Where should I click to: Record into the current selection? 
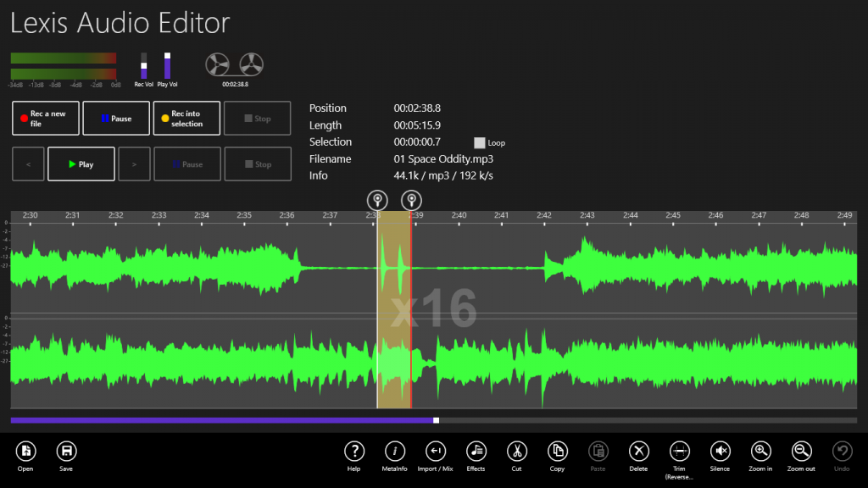[x=186, y=118]
